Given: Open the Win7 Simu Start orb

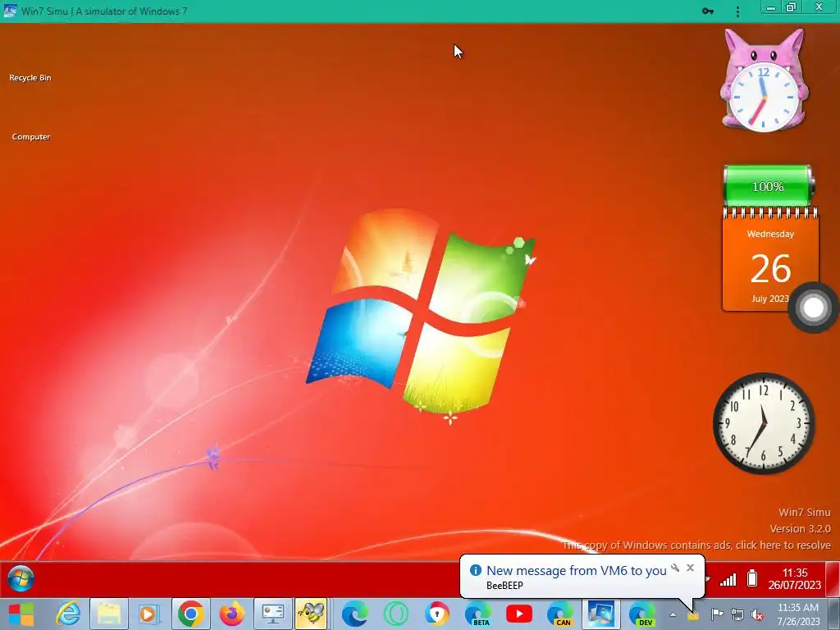Looking at the screenshot, I should pos(21,579).
